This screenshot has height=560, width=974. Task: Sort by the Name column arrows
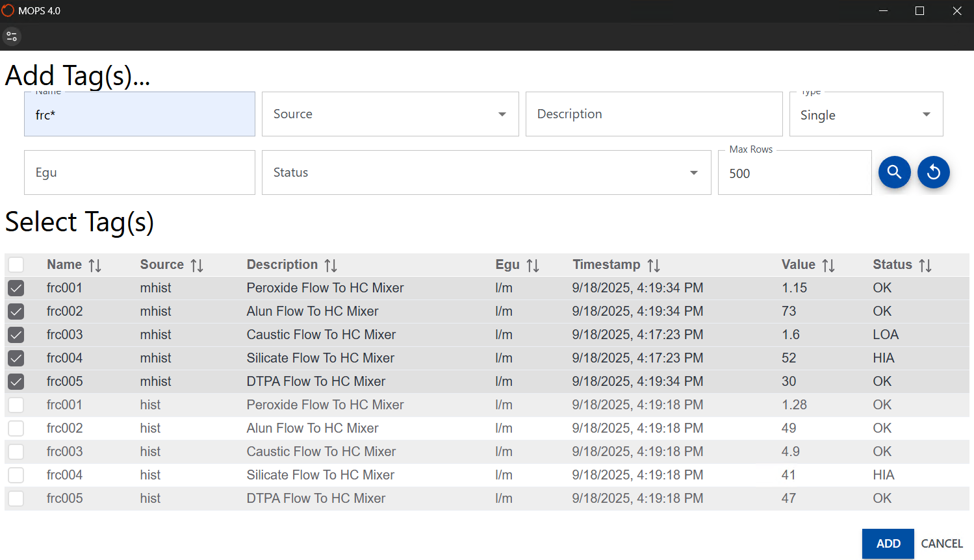(x=95, y=264)
